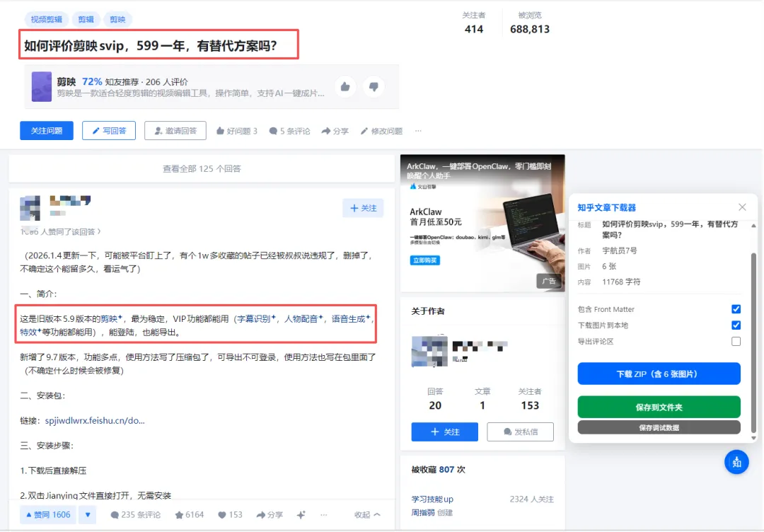Click the 广告 label on the ad
The height and width of the screenshot is (532, 764).
point(549,281)
